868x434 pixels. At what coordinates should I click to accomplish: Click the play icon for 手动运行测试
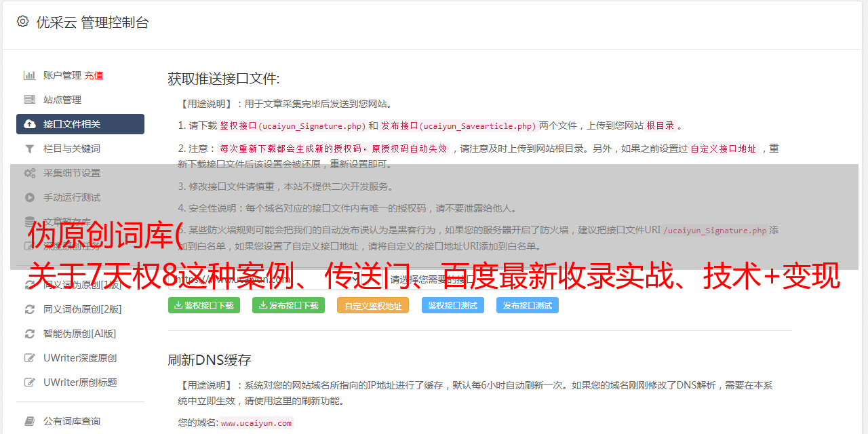pos(30,197)
